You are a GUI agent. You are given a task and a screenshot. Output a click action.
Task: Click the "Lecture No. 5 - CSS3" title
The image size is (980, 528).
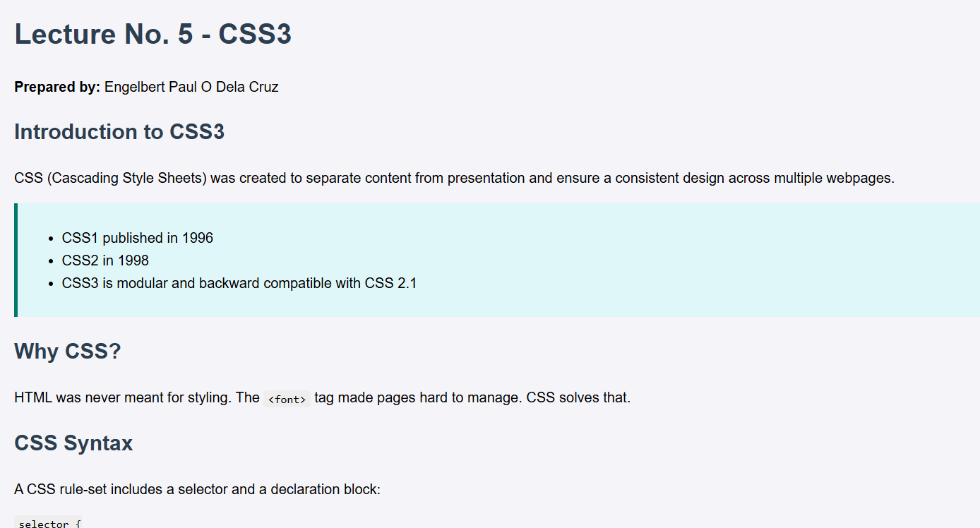click(x=153, y=35)
